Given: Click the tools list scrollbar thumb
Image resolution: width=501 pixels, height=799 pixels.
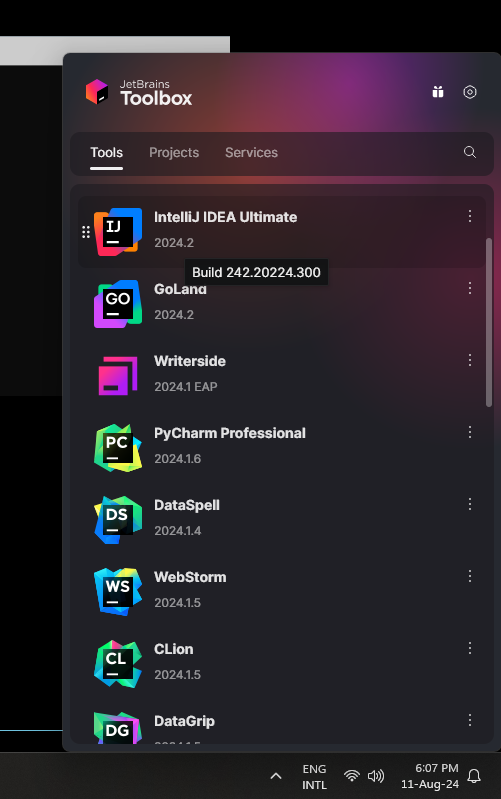Looking at the screenshot, I should pos(489,322).
